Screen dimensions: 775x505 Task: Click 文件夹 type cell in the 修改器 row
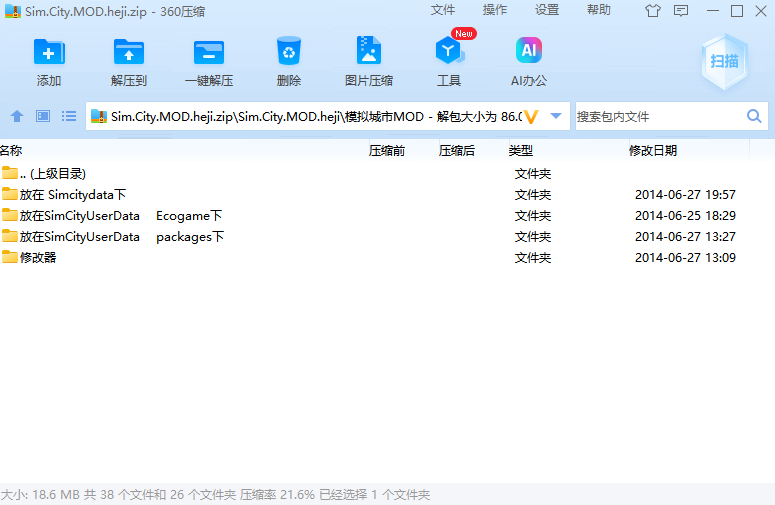(533, 257)
